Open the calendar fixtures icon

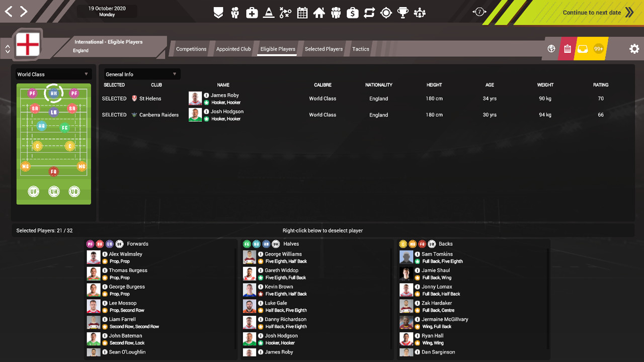tap(302, 13)
